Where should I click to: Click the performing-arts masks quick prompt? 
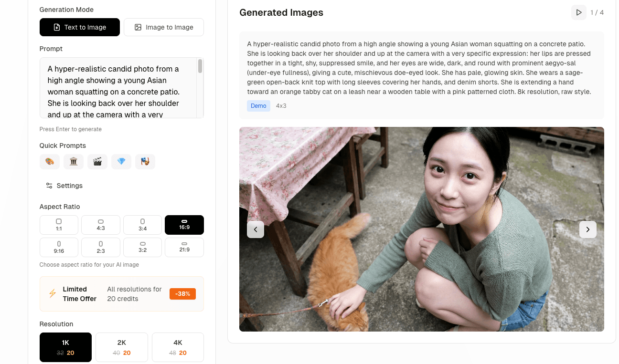point(145,162)
